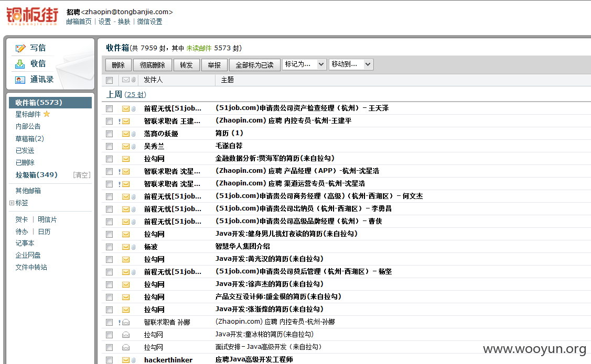Click the 写信 compose pencil icon

[x=20, y=48]
